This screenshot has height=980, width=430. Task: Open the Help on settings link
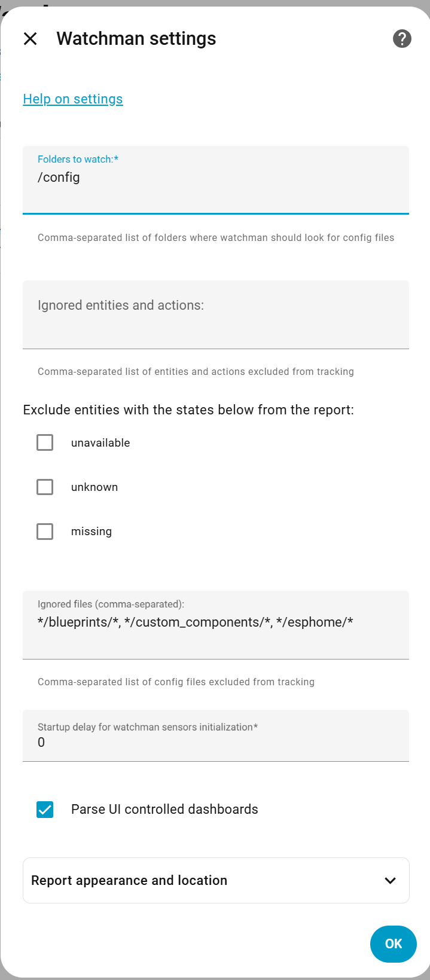tap(73, 99)
